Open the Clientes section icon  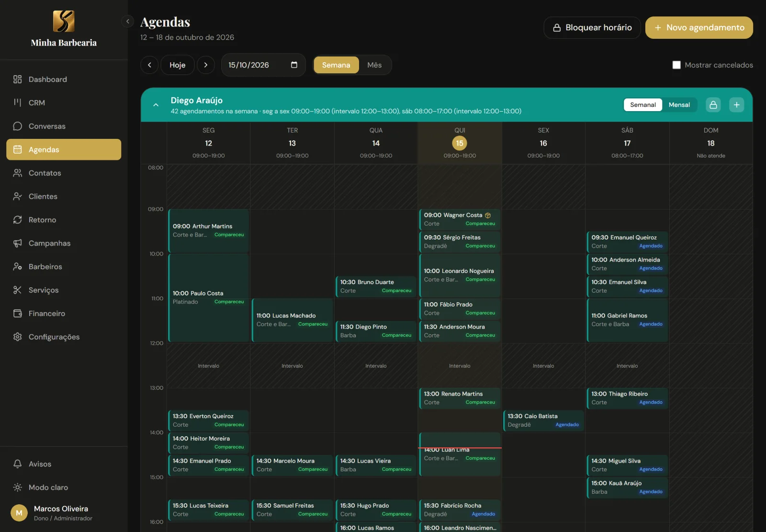pyautogui.click(x=18, y=197)
